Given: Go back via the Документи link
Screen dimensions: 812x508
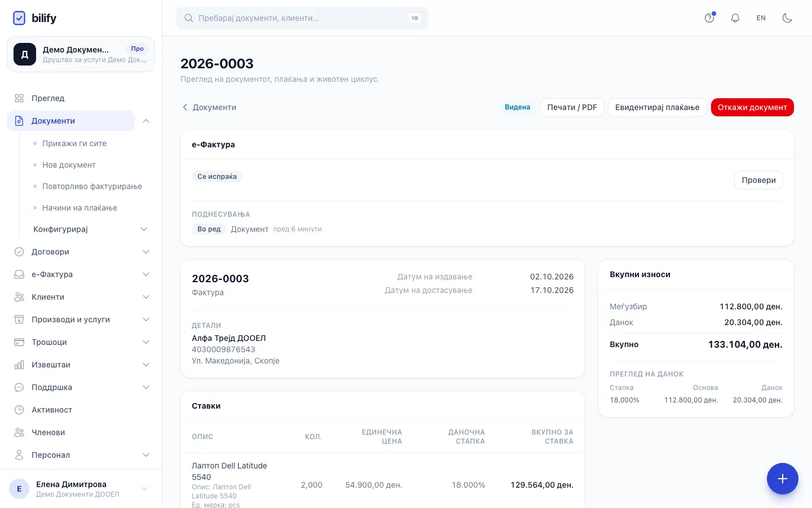Looking at the screenshot, I should pyautogui.click(x=209, y=107).
